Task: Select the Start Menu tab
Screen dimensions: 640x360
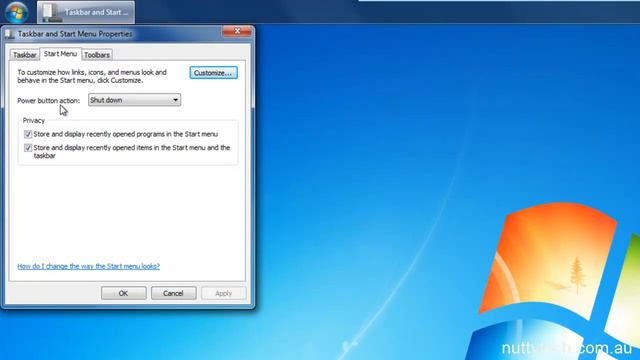Action: pos(60,54)
